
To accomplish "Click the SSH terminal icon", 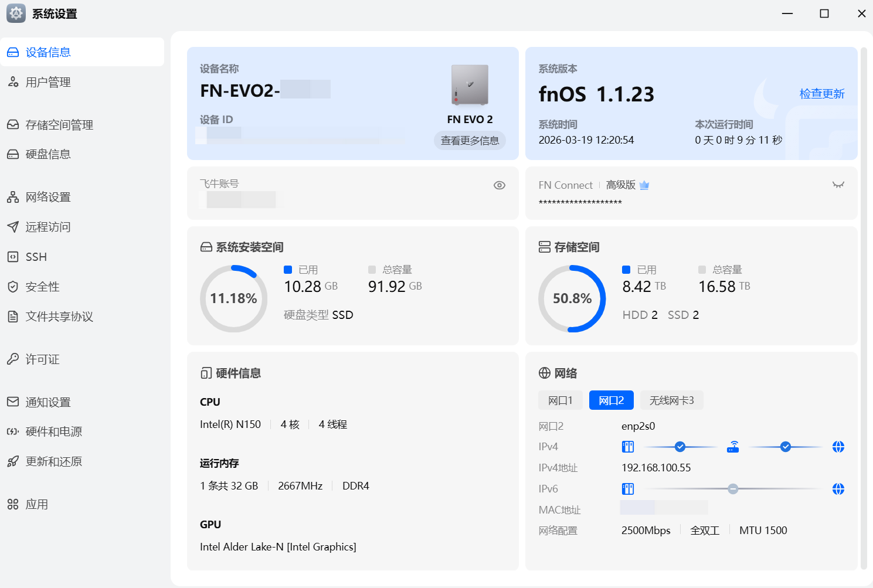I will 13,257.
